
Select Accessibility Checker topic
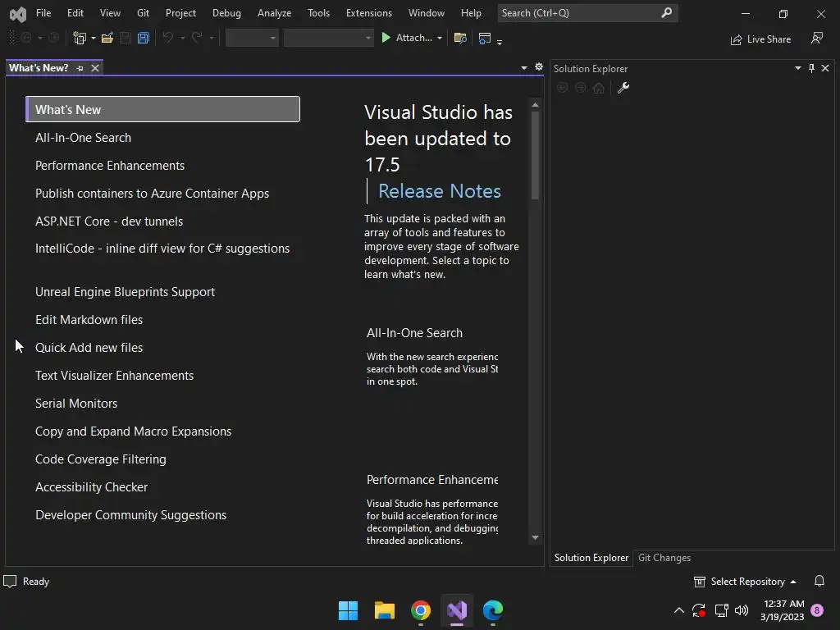(91, 487)
